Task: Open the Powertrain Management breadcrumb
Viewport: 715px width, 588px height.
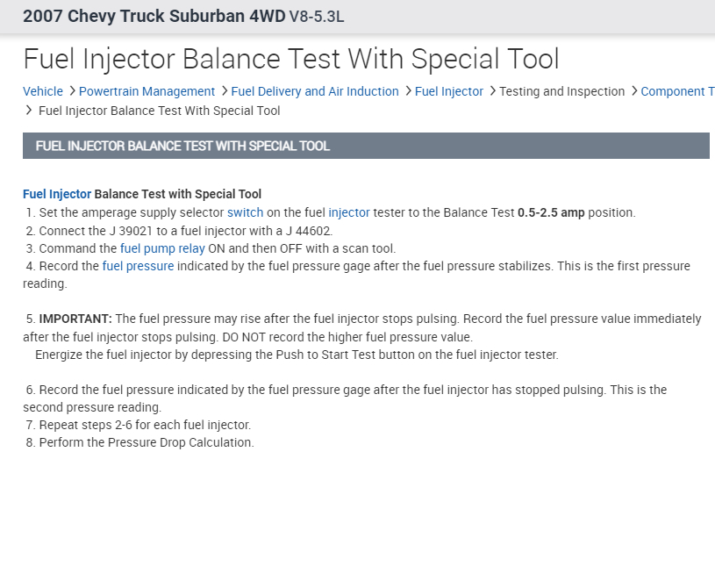Action: click(x=147, y=91)
